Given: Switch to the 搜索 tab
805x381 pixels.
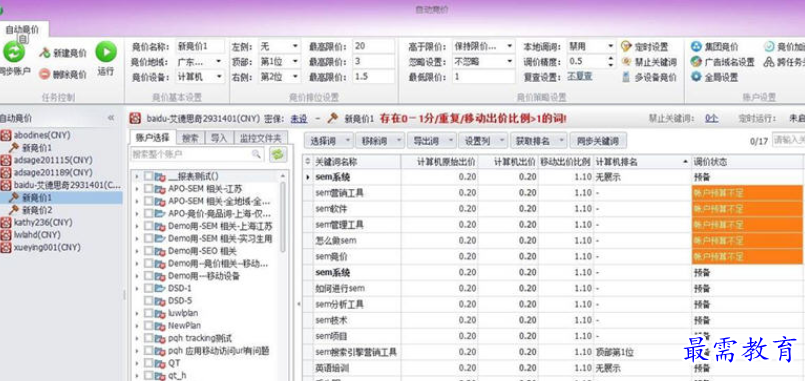Looking at the screenshot, I should point(190,138).
